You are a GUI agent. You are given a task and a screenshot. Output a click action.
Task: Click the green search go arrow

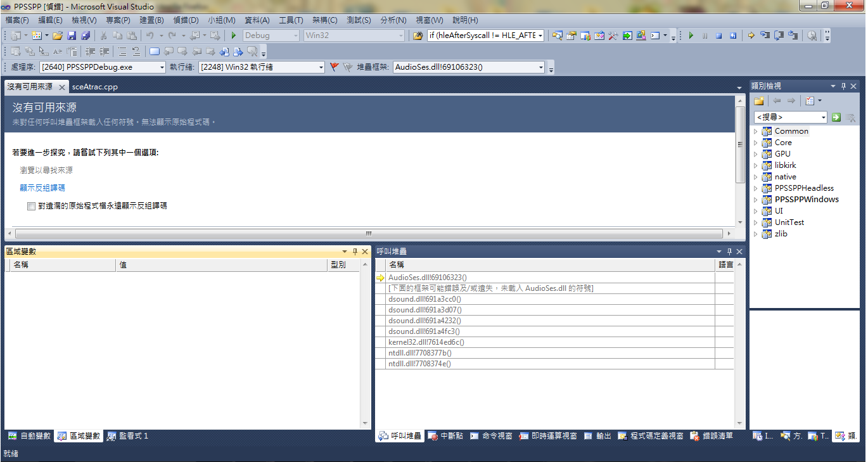coord(836,117)
